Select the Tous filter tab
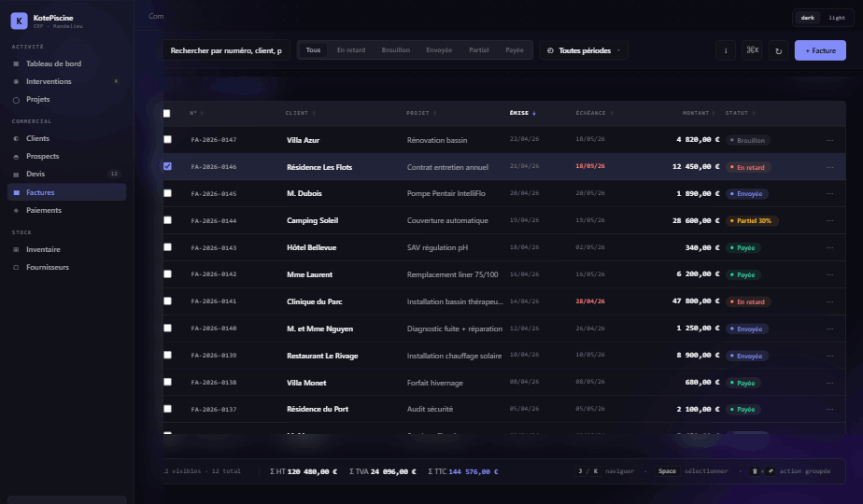This screenshot has width=863, height=504. pos(313,50)
